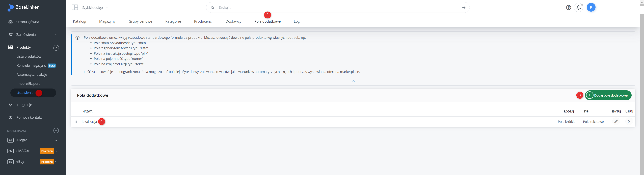Open Integracje menu item

point(24,105)
